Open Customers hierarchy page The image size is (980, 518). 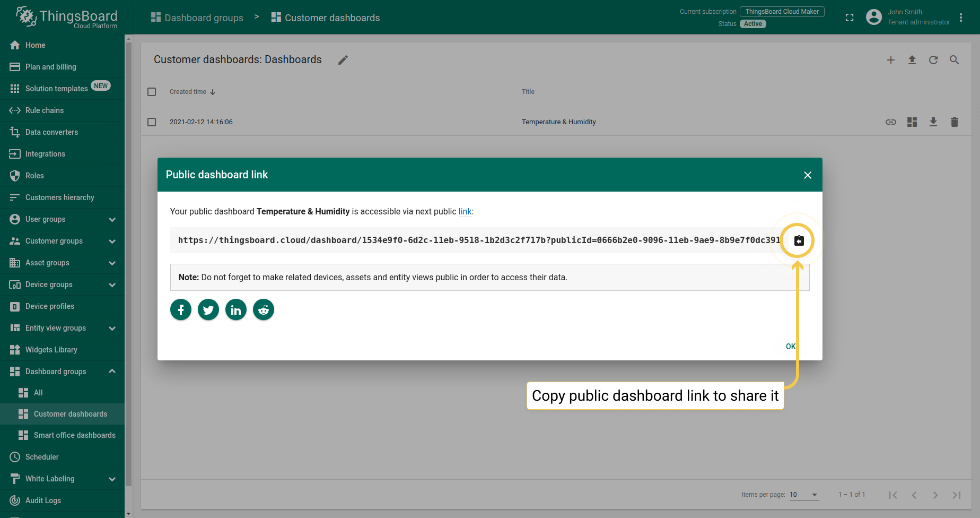[63, 197]
